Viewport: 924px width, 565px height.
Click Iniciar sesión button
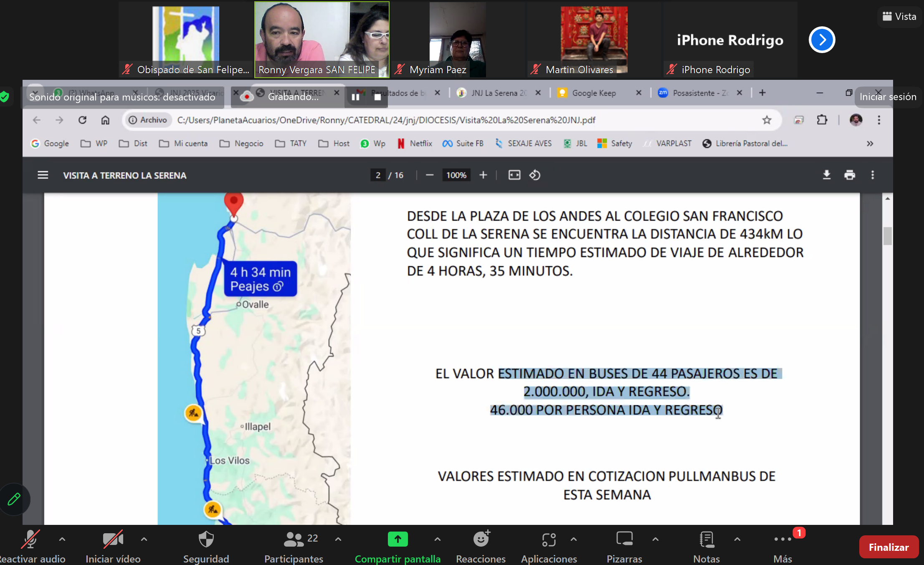coord(888,97)
